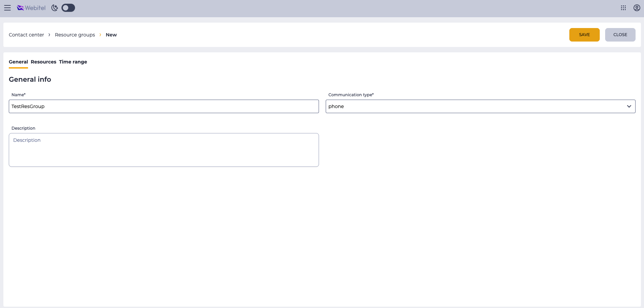Click the Webitel logo
Screen dimensions: 644x308
pyautogui.click(x=31, y=8)
